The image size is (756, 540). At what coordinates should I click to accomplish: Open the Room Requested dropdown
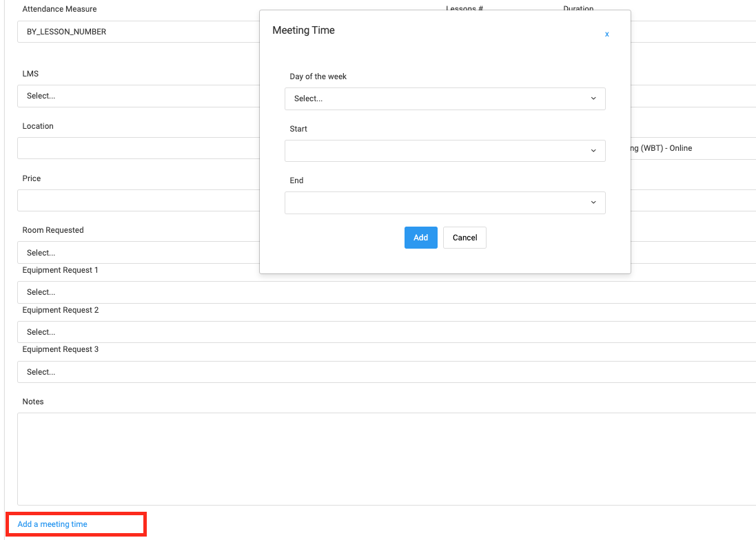coord(138,253)
